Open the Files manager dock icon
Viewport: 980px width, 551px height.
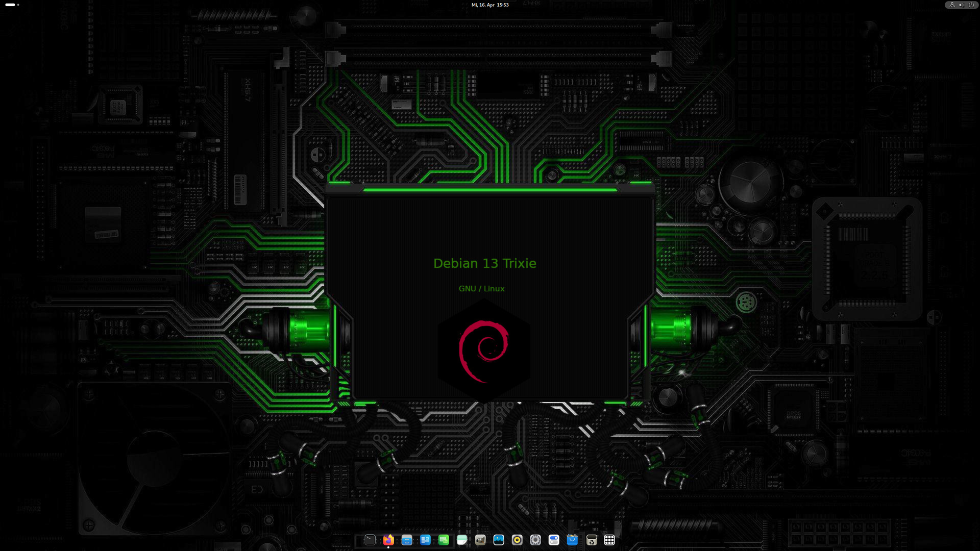click(407, 540)
